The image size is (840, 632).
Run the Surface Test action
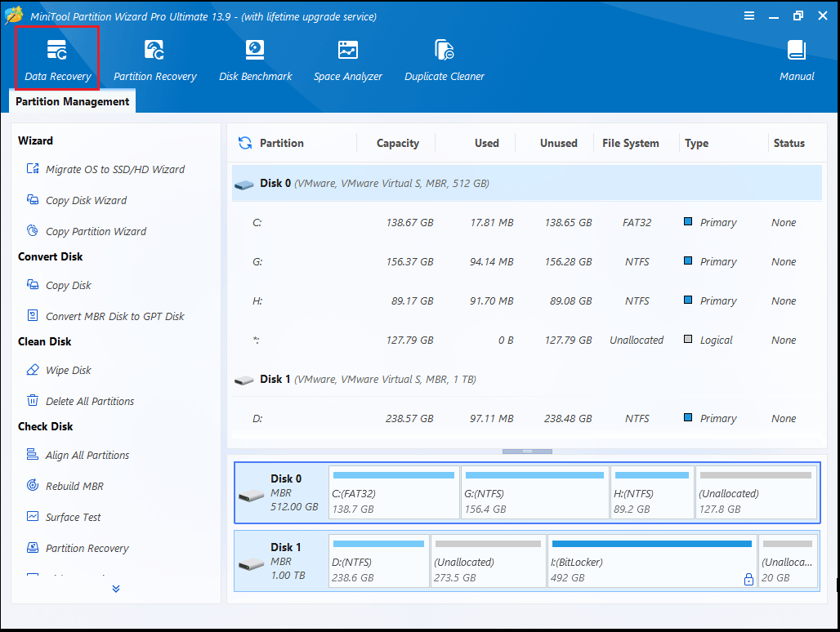(64, 518)
